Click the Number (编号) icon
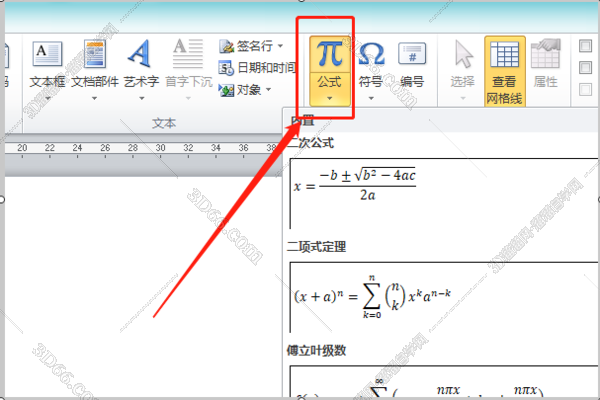Screen dimensions: 600x400 coord(412,54)
